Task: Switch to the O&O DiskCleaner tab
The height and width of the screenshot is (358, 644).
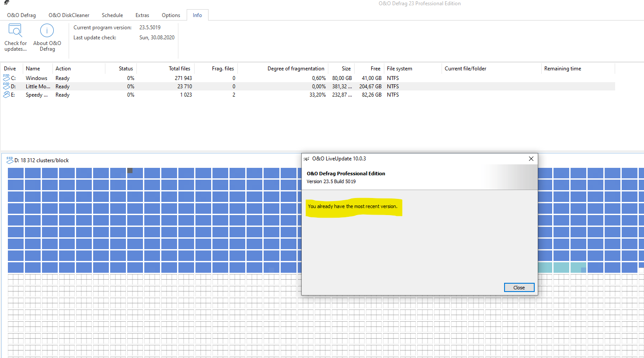Action: coord(69,15)
